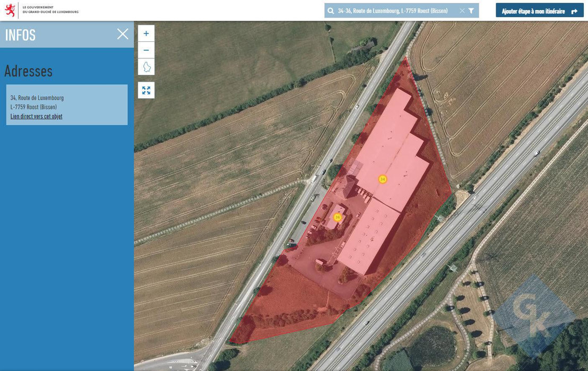This screenshot has width=588, height=371.
Task: Zoom in with the plus button
Action: [146, 33]
